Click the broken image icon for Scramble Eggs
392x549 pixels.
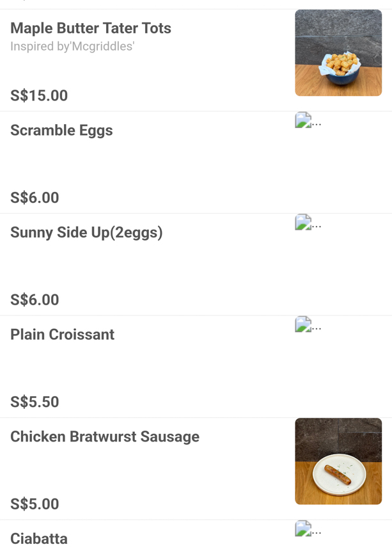(x=303, y=120)
